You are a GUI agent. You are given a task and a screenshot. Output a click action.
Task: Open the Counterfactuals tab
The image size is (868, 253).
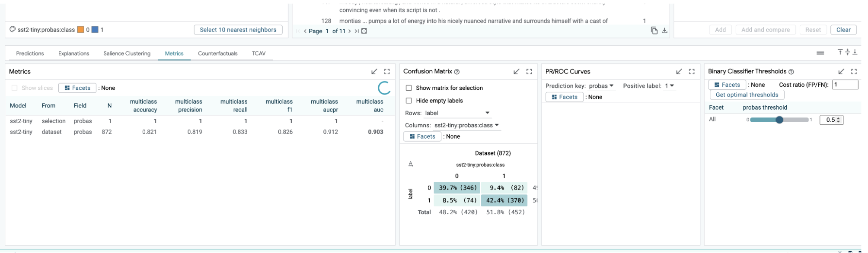pyautogui.click(x=217, y=54)
